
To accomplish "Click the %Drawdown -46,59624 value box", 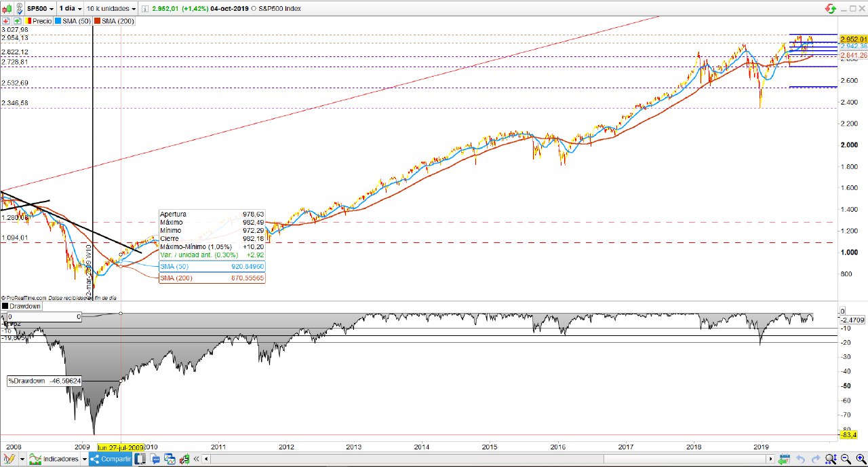I will pos(45,381).
